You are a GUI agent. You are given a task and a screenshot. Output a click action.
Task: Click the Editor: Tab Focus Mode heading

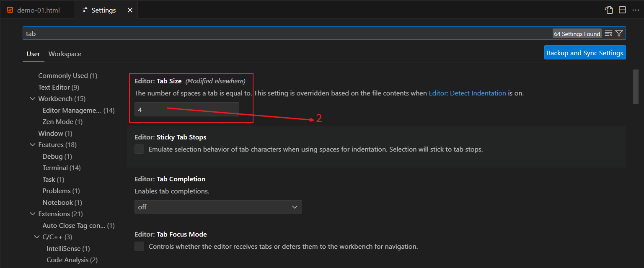click(x=171, y=234)
